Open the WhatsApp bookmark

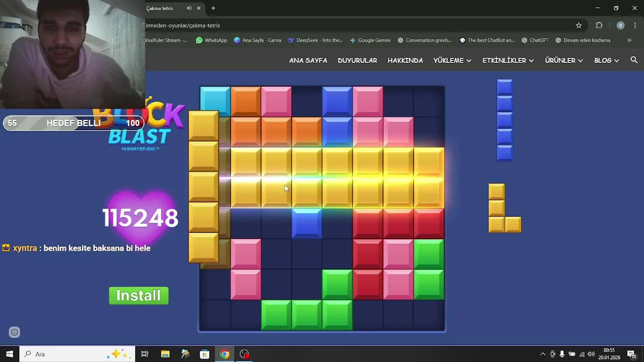(x=211, y=40)
